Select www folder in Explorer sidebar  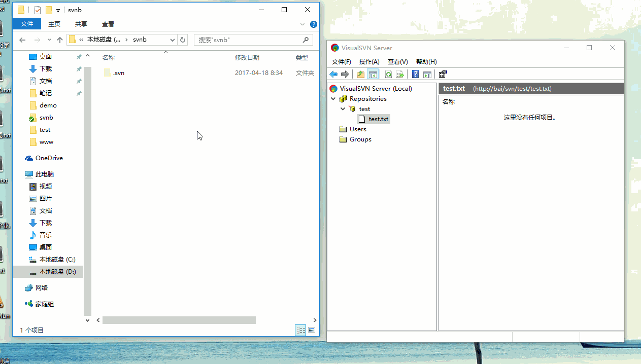[x=46, y=142]
